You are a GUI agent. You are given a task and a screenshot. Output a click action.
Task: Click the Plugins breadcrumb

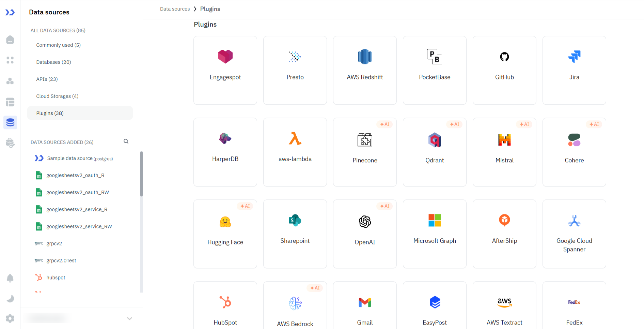pos(210,9)
